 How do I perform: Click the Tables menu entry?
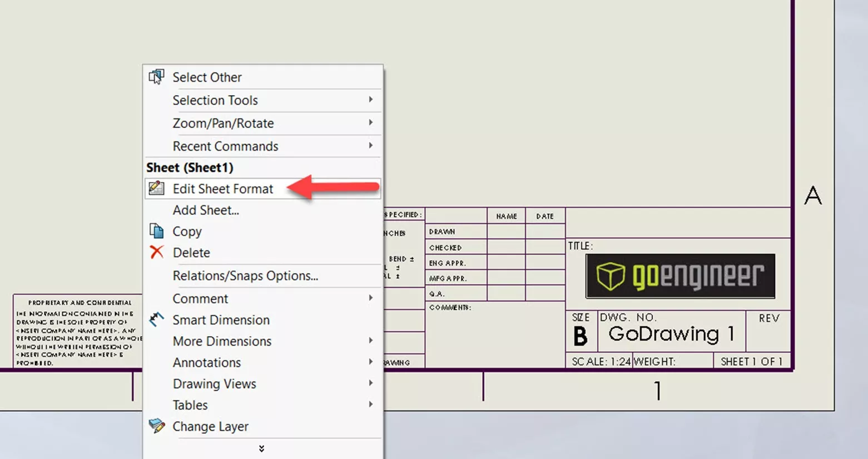pyautogui.click(x=190, y=404)
